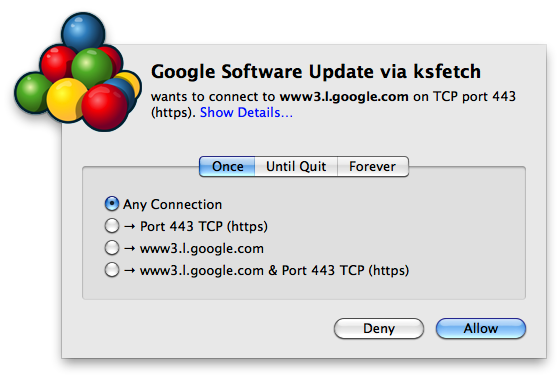Click the arrow before Port 443 TCP (https)

pyautogui.click(x=129, y=227)
